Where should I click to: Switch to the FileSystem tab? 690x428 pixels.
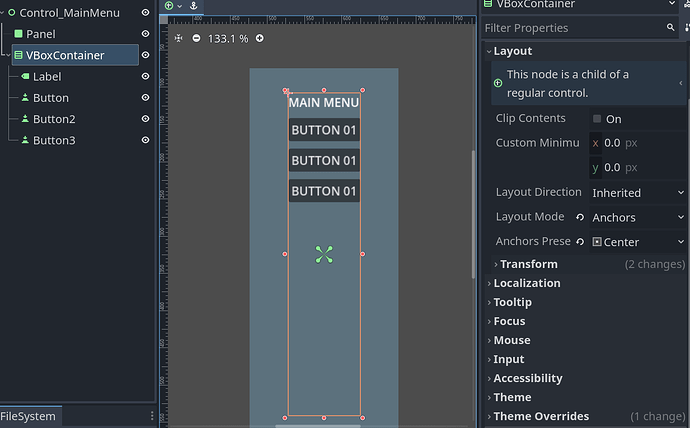pyautogui.click(x=29, y=416)
